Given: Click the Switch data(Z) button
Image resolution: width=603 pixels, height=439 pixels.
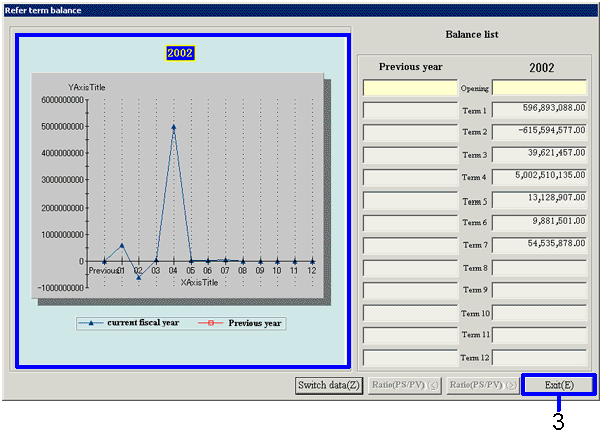Looking at the screenshot, I should [329, 385].
